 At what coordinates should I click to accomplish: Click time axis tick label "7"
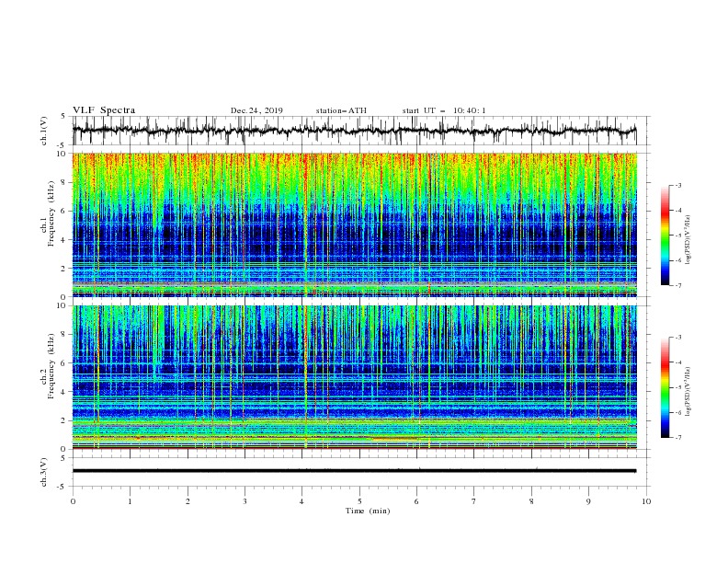(474, 501)
